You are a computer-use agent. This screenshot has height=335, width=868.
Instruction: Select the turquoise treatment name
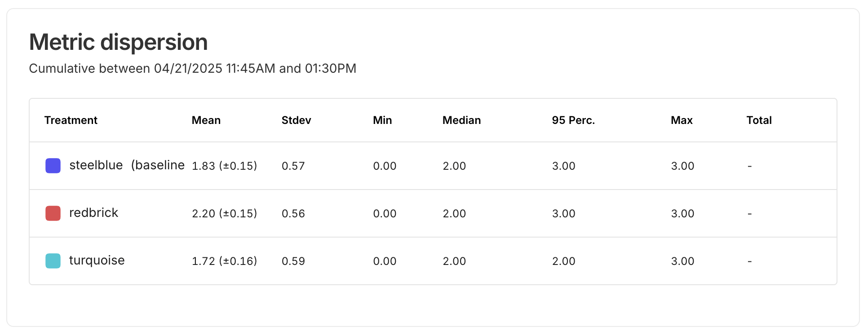[97, 260]
